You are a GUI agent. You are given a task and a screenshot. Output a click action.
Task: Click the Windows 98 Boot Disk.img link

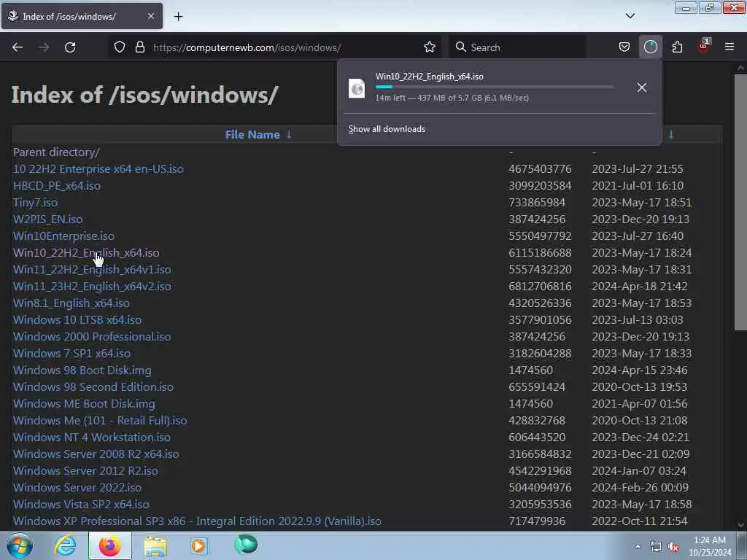pos(82,370)
